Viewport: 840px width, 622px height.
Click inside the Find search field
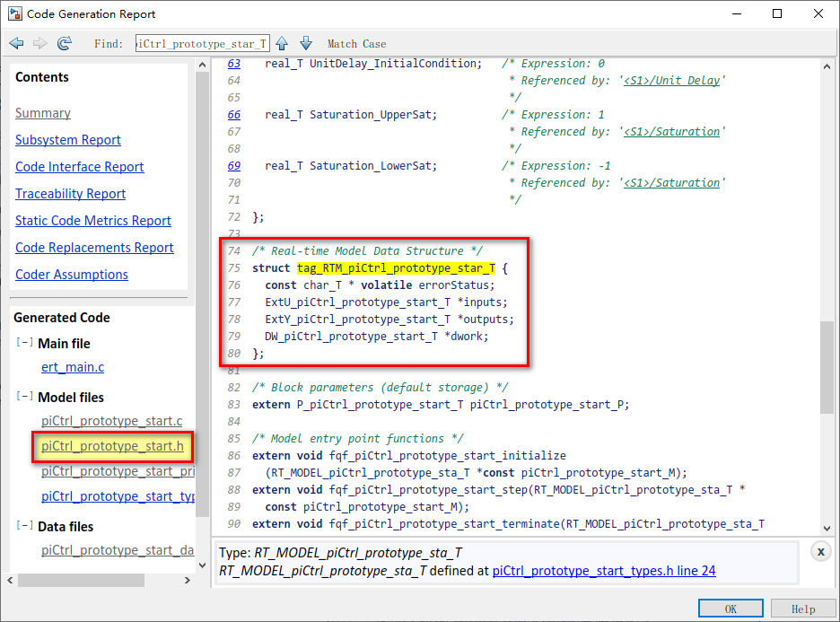click(x=202, y=43)
